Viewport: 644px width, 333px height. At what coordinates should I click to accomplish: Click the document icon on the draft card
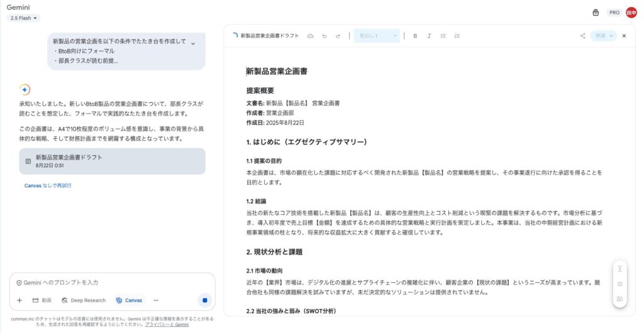tap(28, 161)
